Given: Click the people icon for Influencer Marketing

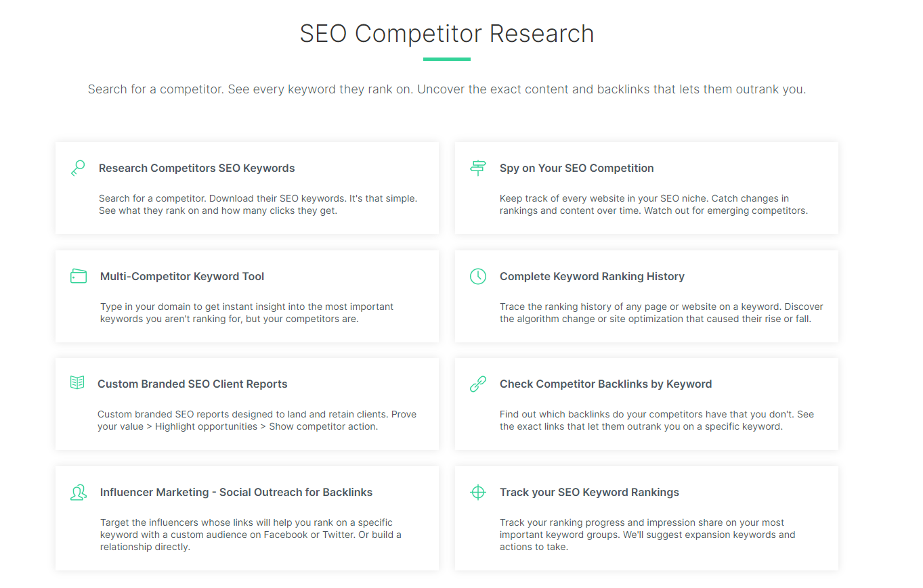Looking at the screenshot, I should [x=79, y=492].
